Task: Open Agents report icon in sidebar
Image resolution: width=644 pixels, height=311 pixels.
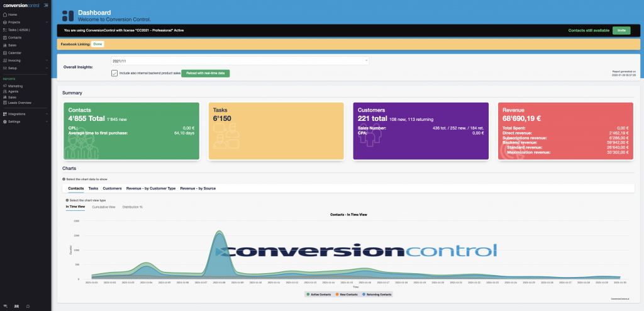Action: 5,91
